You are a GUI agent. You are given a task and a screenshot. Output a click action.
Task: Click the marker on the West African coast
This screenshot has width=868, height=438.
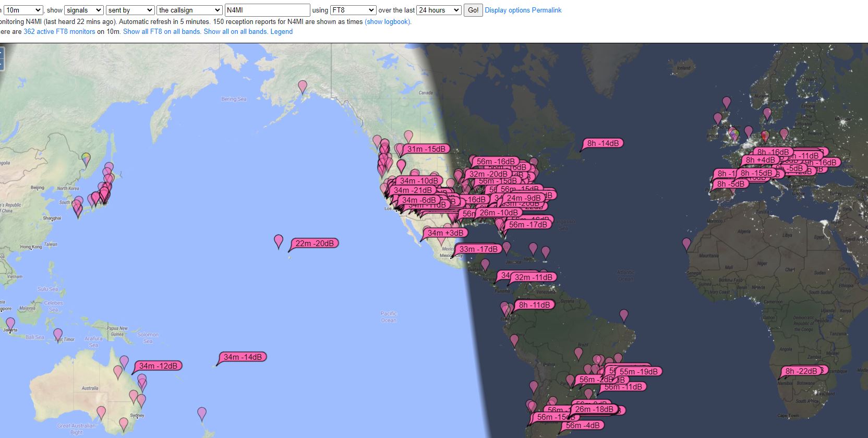tap(686, 244)
